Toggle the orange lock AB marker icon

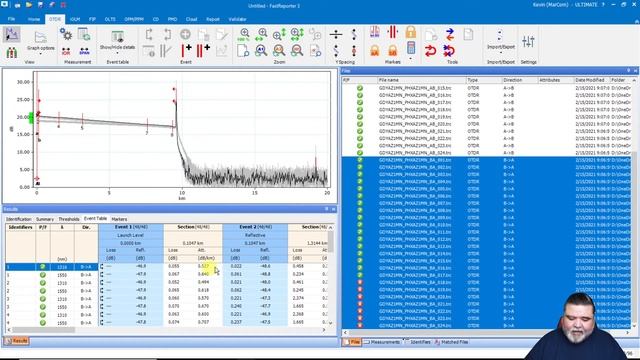(393, 51)
